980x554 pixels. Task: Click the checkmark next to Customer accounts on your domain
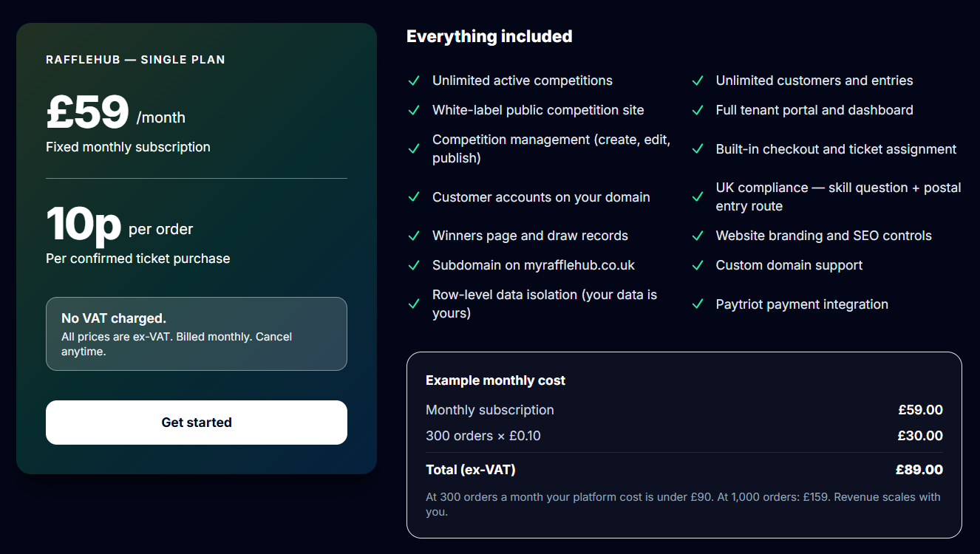415,197
